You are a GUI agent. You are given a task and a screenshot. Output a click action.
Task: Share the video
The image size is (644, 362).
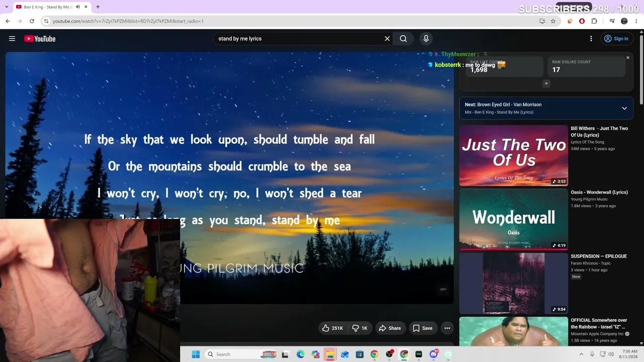point(390,328)
